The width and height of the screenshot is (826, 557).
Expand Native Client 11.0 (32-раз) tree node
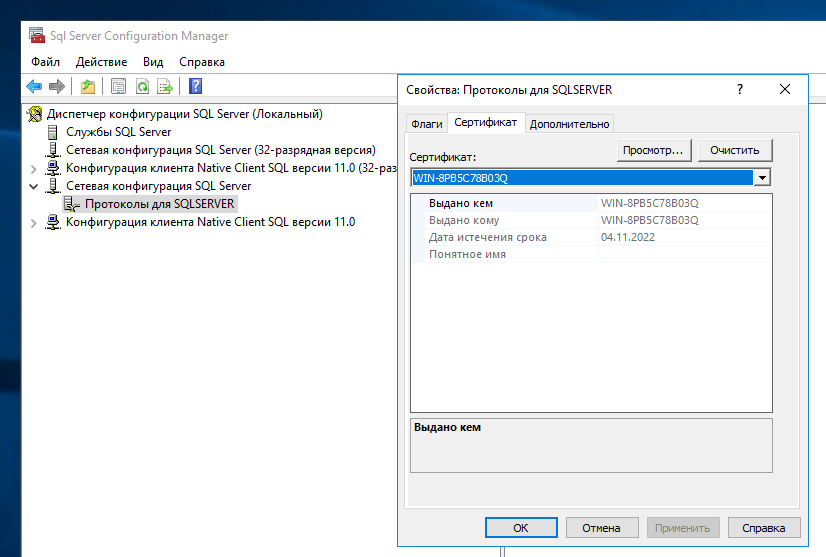pos(34,169)
